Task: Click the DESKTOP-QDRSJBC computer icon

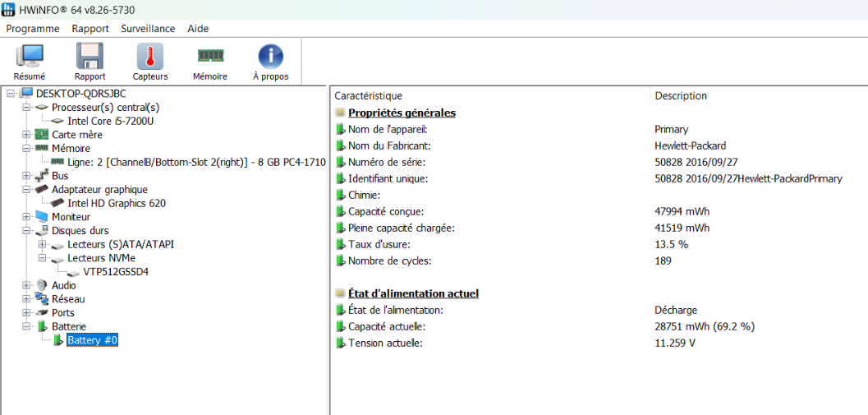Action: (x=26, y=93)
